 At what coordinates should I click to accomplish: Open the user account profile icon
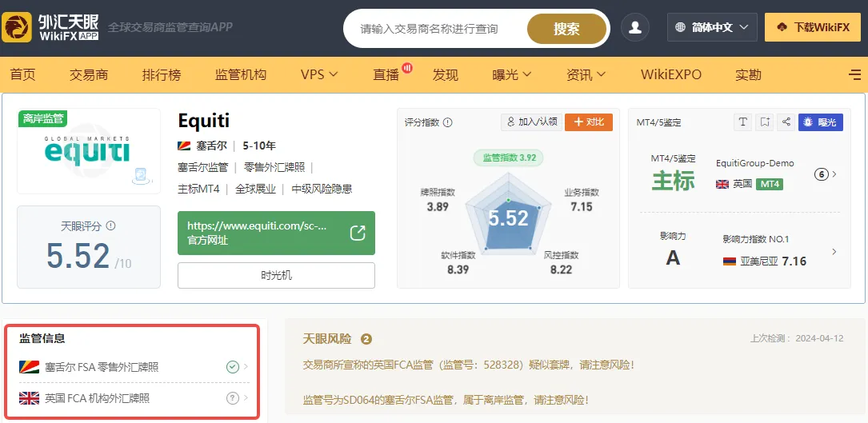(x=635, y=27)
